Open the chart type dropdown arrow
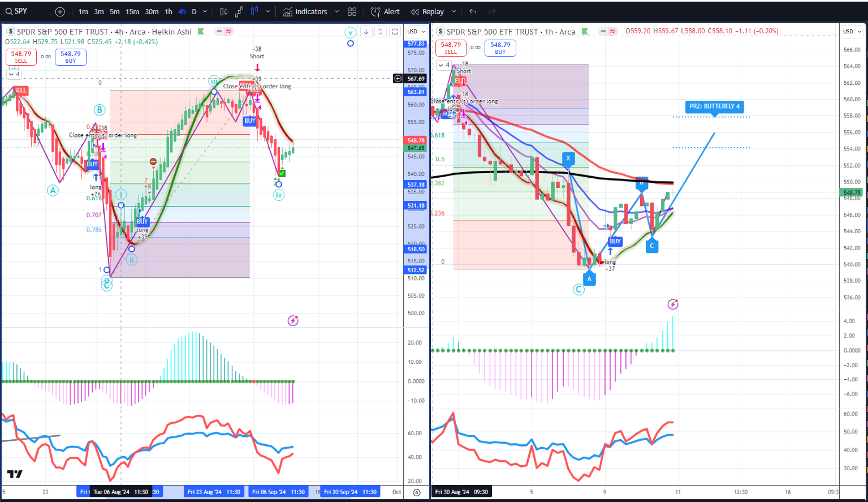The image size is (868, 502). [x=267, y=11]
